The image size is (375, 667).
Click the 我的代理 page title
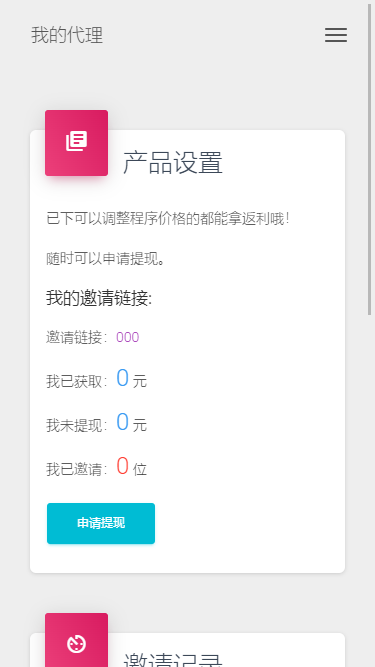point(67,35)
